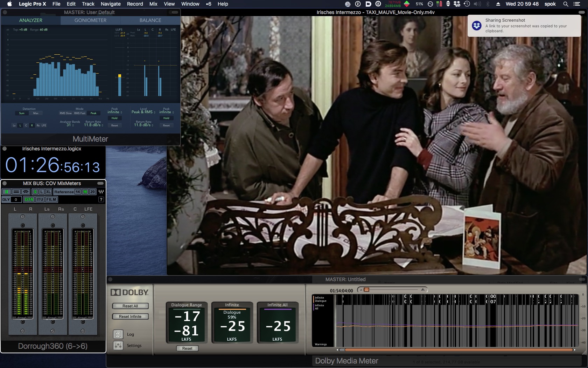Open Level Peak & RMS dropdown
The width and height of the screenshot is (588, 368).
click(x=143, y=112)
